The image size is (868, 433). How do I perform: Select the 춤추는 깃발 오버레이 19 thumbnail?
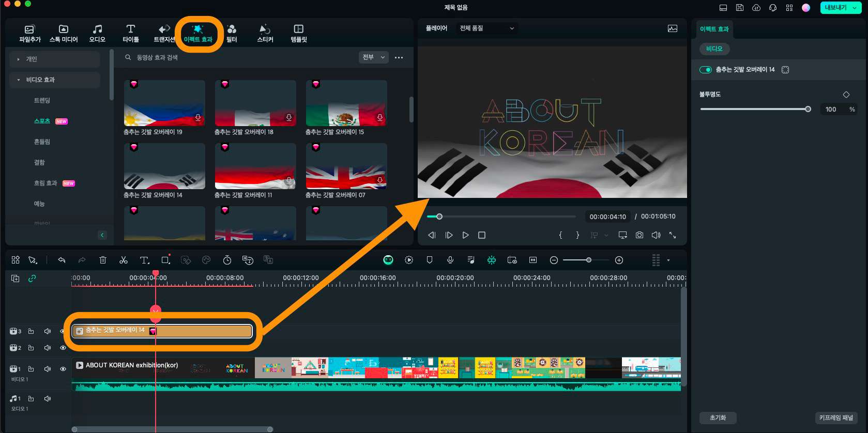click(x=164, y=103)
